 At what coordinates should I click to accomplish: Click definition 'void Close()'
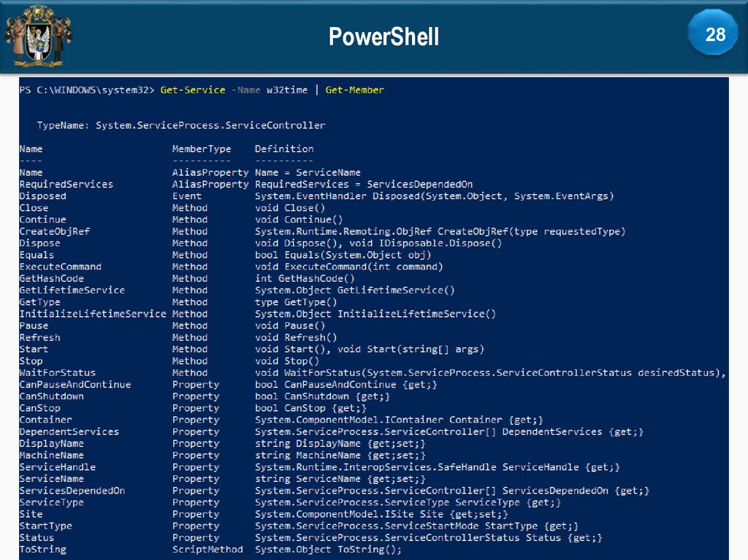pos(290,207)
